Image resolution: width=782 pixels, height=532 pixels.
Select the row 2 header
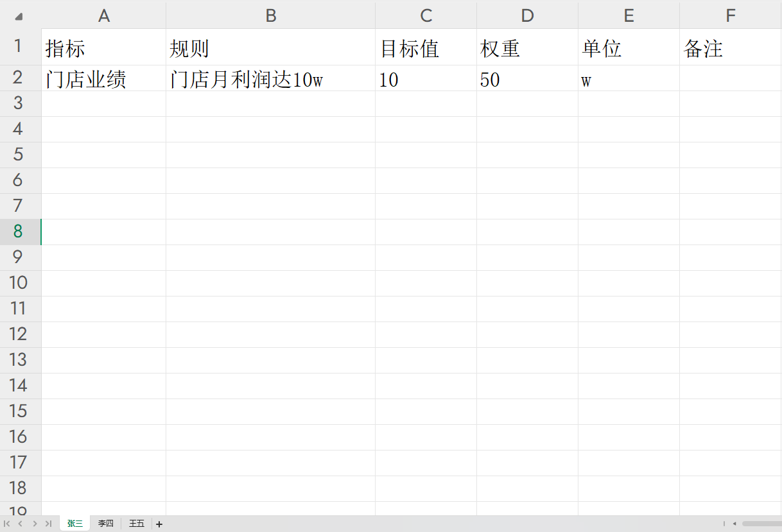18,78
